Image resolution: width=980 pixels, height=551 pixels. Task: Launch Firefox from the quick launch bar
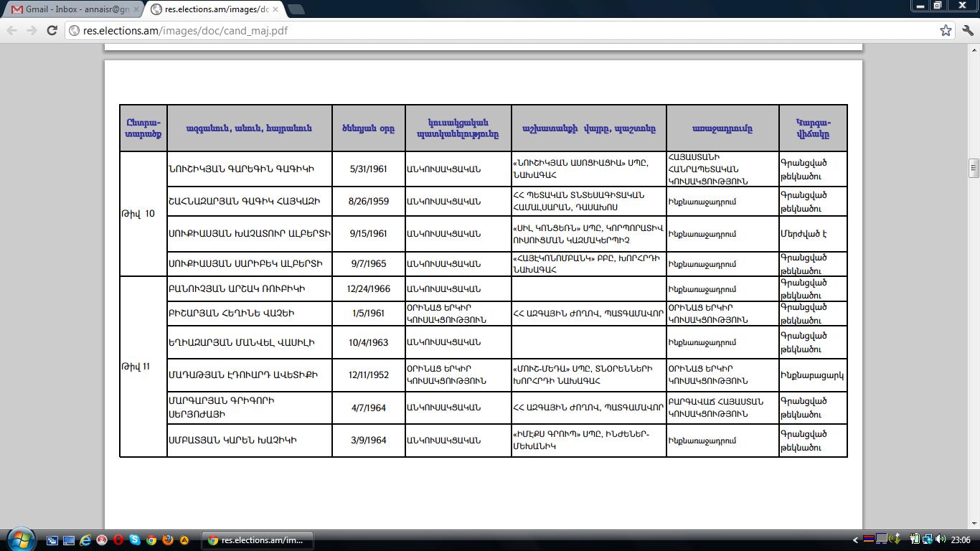tap(168, 540)
